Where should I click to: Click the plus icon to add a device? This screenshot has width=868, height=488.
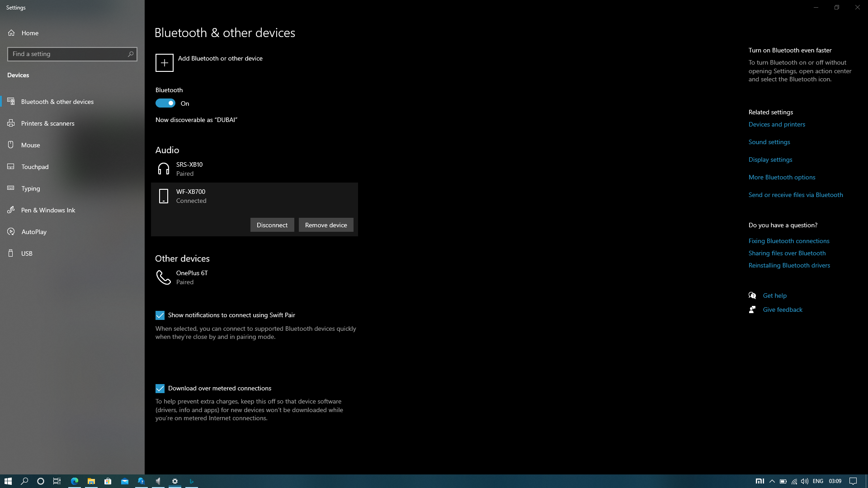[x=164, y=63]
